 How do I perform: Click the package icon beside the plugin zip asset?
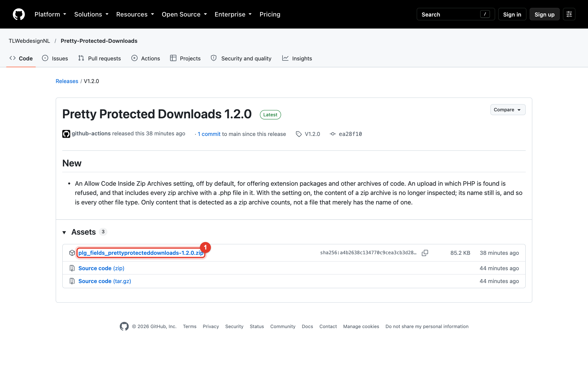72,253
